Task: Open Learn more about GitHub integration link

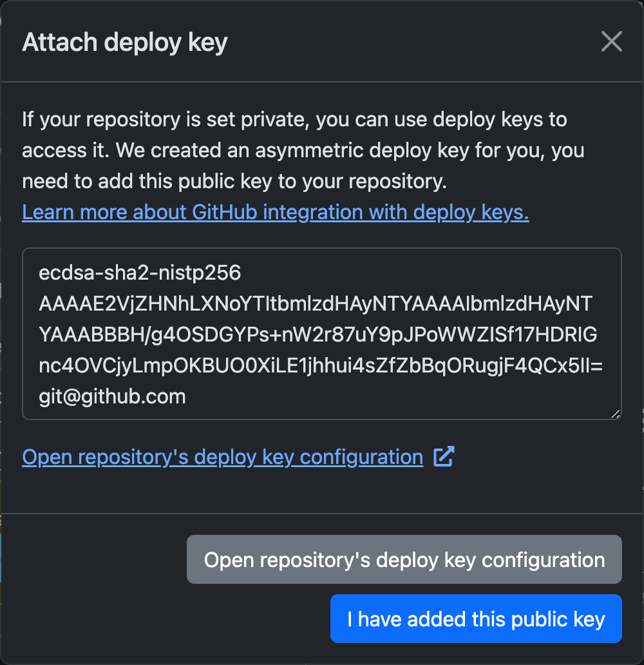Action: tap(275, 212)
